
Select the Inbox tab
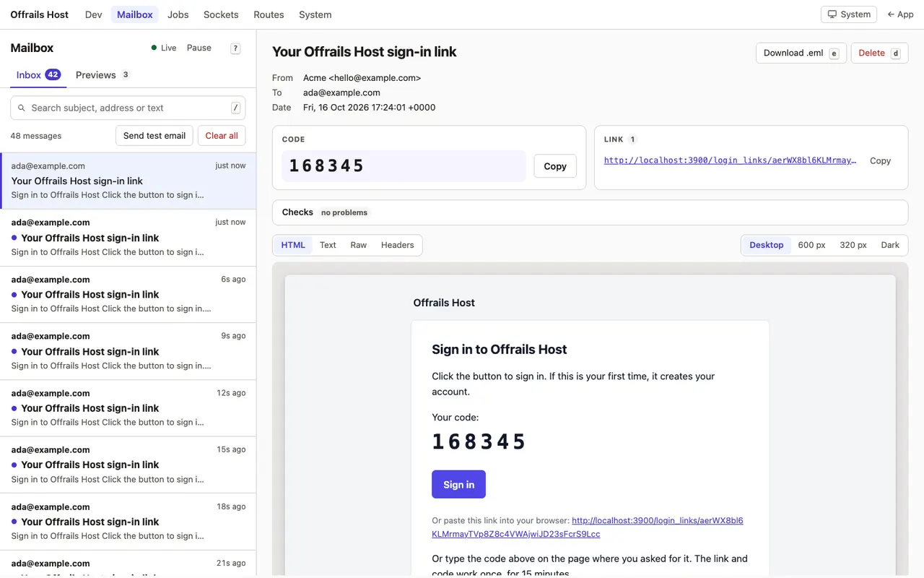[x=38, y=75]
